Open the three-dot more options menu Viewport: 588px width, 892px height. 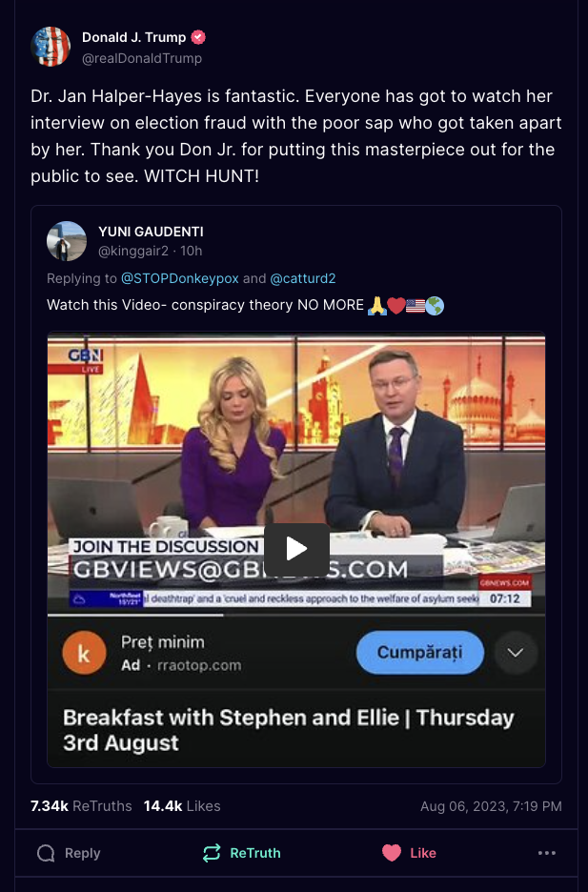click(x=546, y=853)
